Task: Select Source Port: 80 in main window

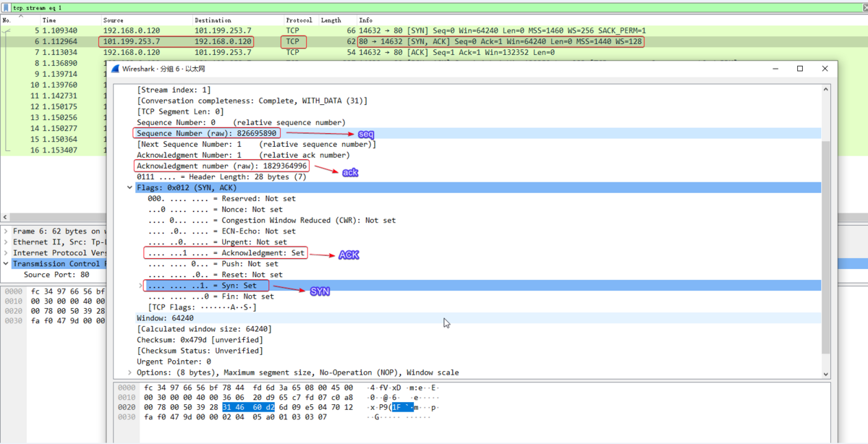Action: (x=56, y=275)
